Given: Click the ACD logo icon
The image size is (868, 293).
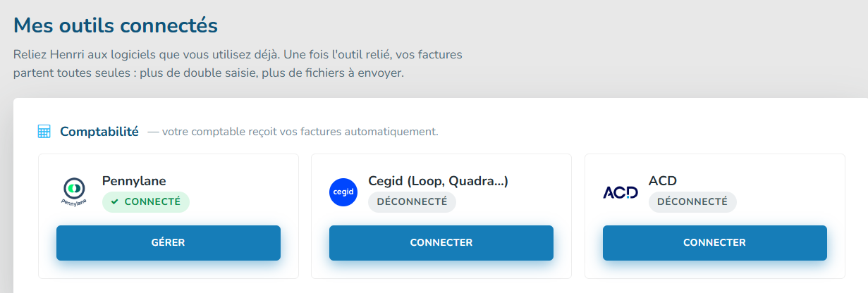Looking at the screenshot, I should pyautogui.click(x=621, y=192).
